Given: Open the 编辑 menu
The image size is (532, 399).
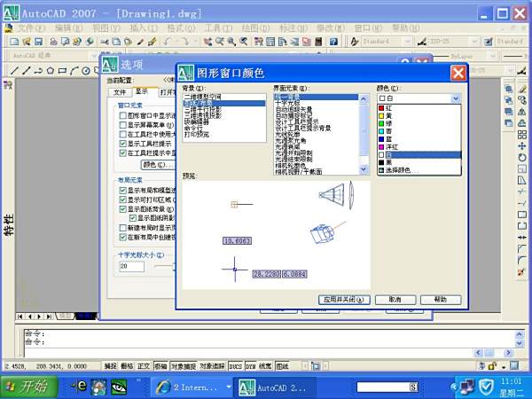Looking at the screenshot, I should tap(68, 28).
